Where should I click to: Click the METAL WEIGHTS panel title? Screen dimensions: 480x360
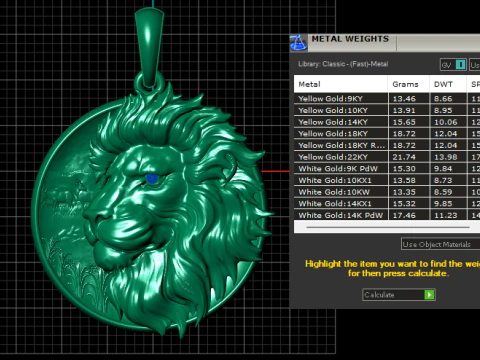pos(350,39)
